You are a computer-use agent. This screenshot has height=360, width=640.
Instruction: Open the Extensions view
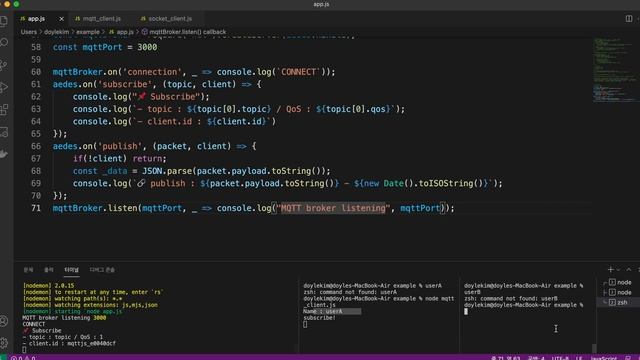[4, 109]
